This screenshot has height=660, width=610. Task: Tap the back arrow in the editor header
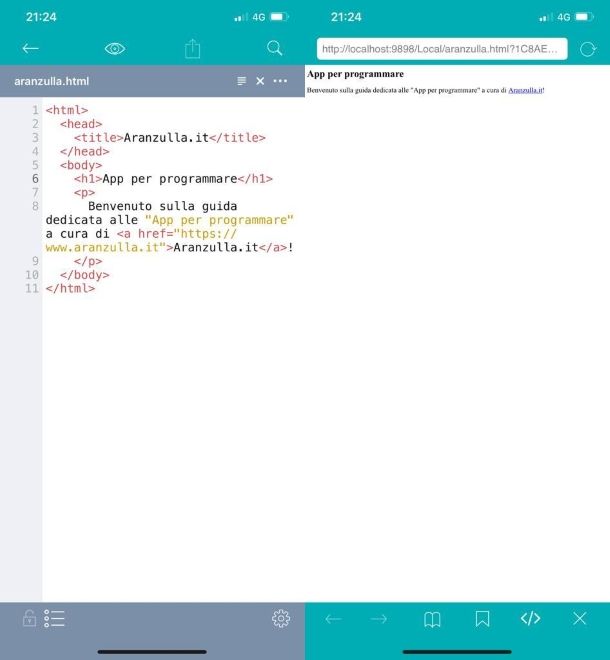tap(30, 48)
